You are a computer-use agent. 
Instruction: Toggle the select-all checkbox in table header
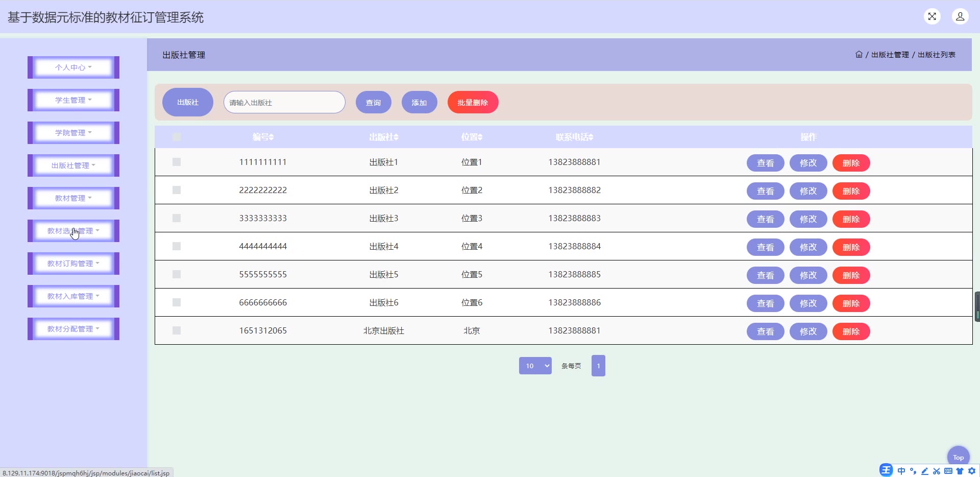coord(177,137)
